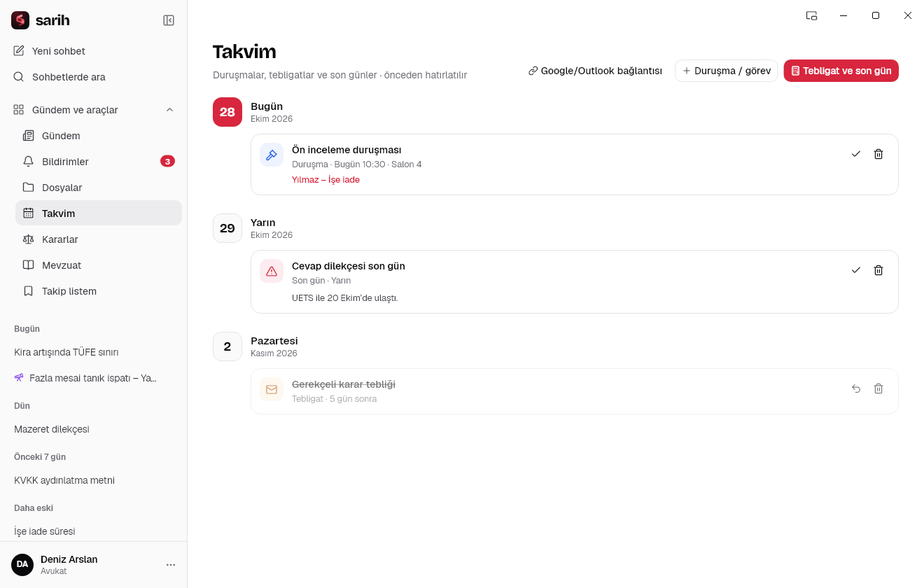The height and width of the screenshot is (588, 924).
Task: Click the DA profile avatar
Action: 22,565
